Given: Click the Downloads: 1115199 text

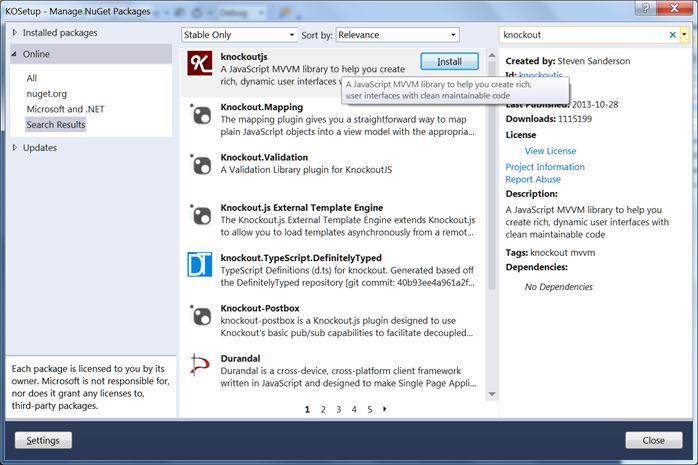Looking at the screenshot, I should (549, 119).
